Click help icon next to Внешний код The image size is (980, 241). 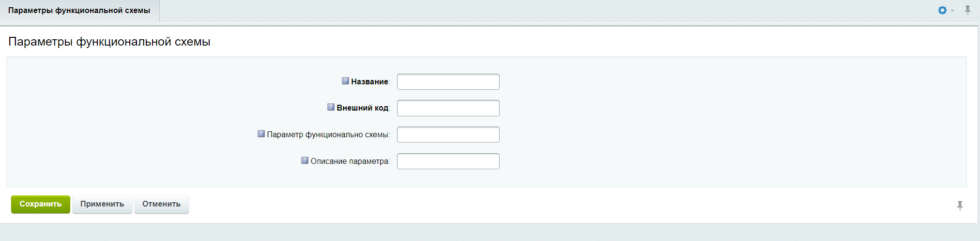click(331, 107)
